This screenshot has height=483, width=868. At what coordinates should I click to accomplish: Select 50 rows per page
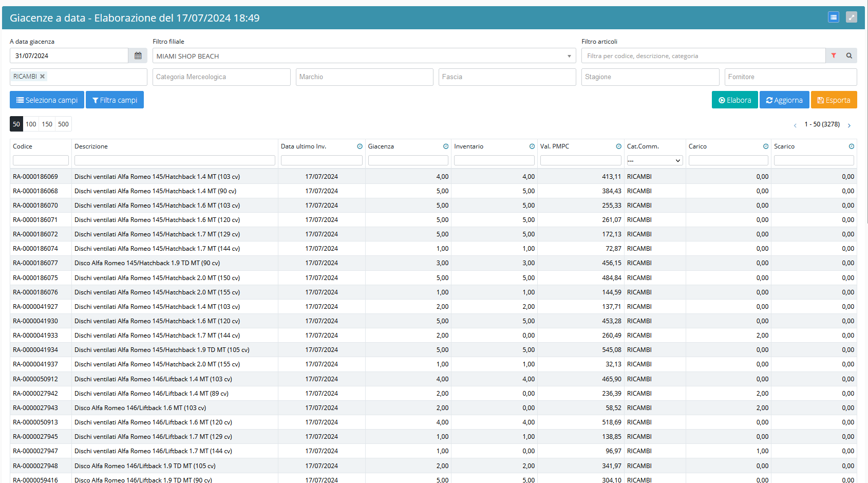point(16,124)
